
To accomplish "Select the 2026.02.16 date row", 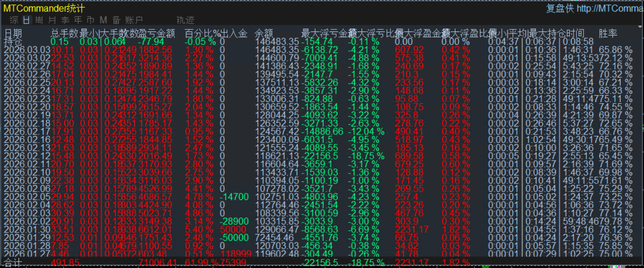I will (x=27, y=139).
